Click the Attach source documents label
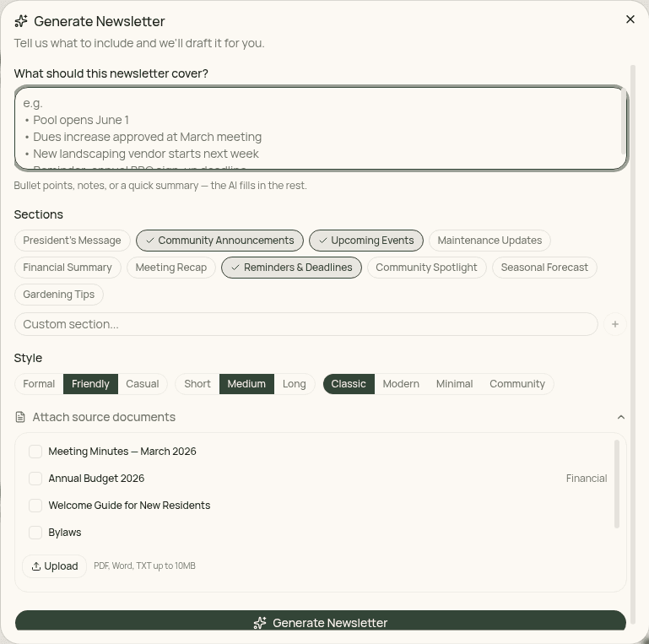 104,417
